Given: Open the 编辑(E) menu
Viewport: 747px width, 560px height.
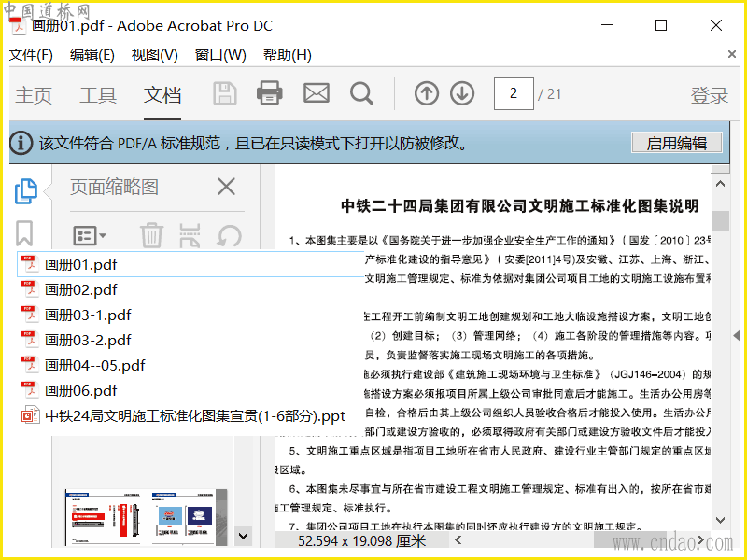Looking at the screenshot, I should 92,55.
